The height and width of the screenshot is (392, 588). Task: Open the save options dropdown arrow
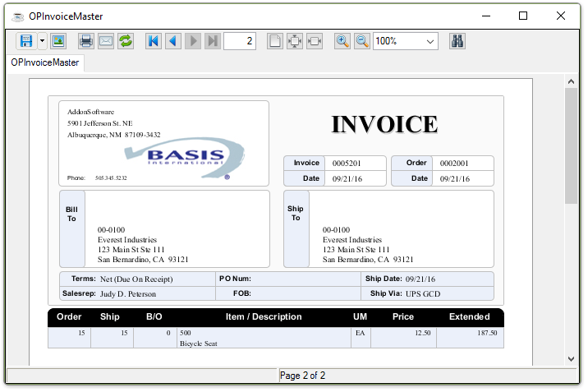click(x=42, y=41)
